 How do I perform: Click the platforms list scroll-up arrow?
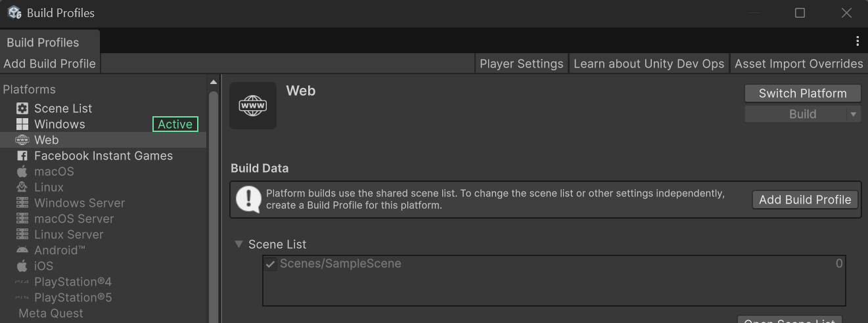click(213, 82)
